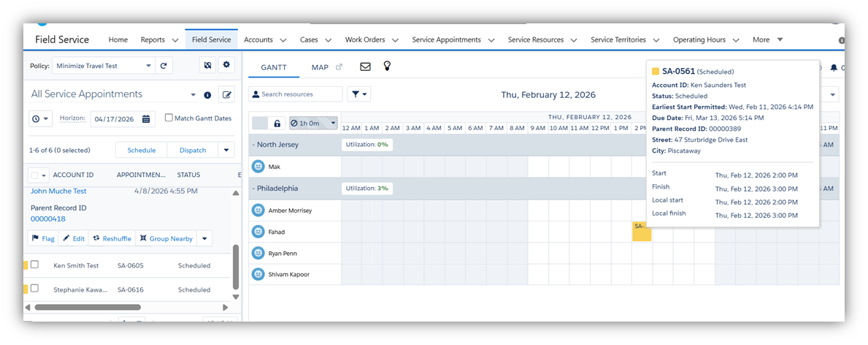Open the Service Territories tab
Screen dimensions: 868x345
[618, 40]
